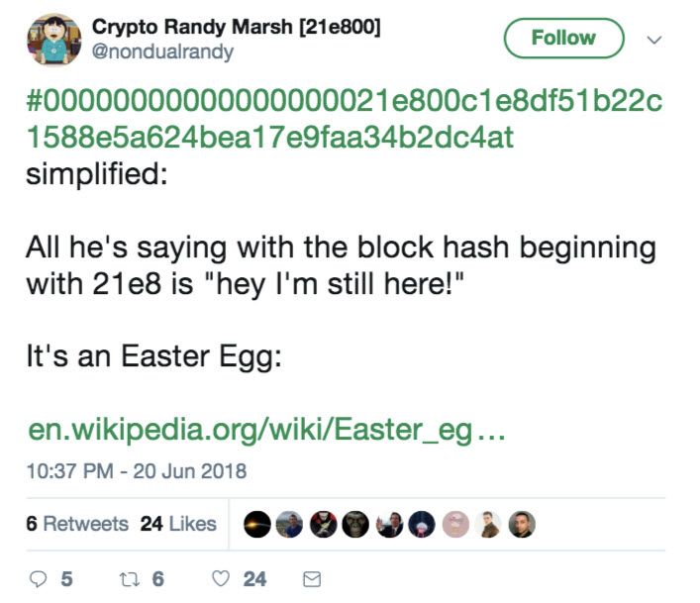Like the tweet with the heart icon
The height and width of the screenshot is (603, 700).
pos(223,578)
